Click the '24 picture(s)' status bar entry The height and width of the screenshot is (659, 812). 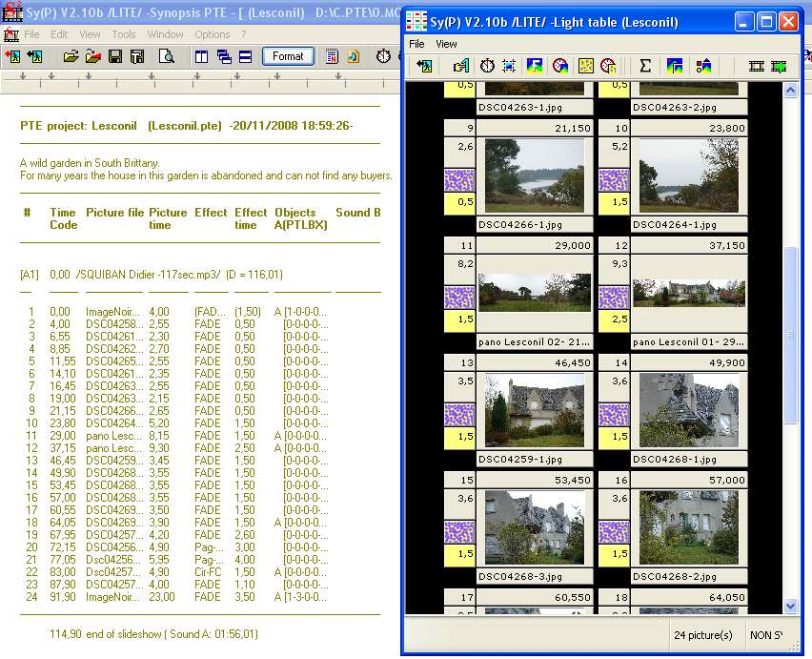point(702,635)
